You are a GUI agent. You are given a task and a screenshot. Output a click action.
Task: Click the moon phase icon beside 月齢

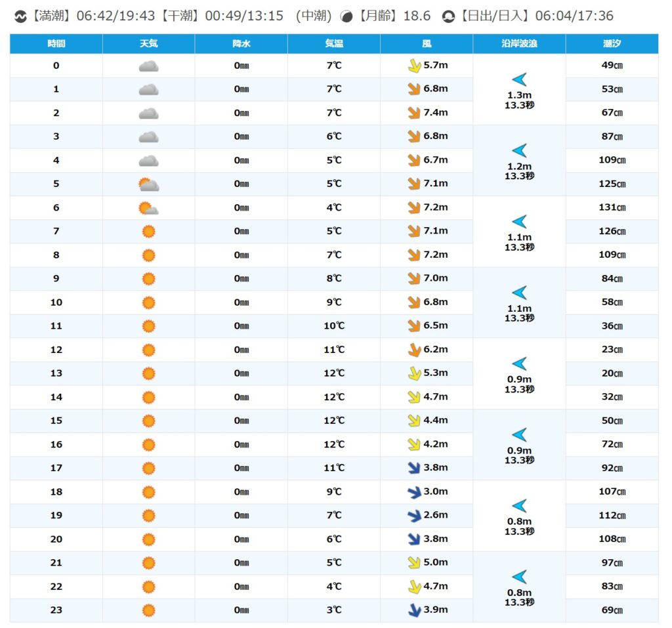(x=348, y=16)
